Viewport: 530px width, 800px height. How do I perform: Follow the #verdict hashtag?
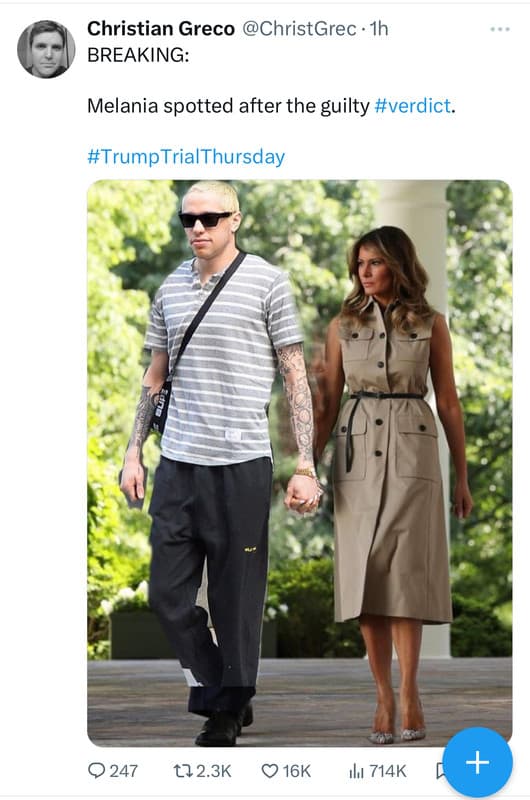tap(413, 106)
